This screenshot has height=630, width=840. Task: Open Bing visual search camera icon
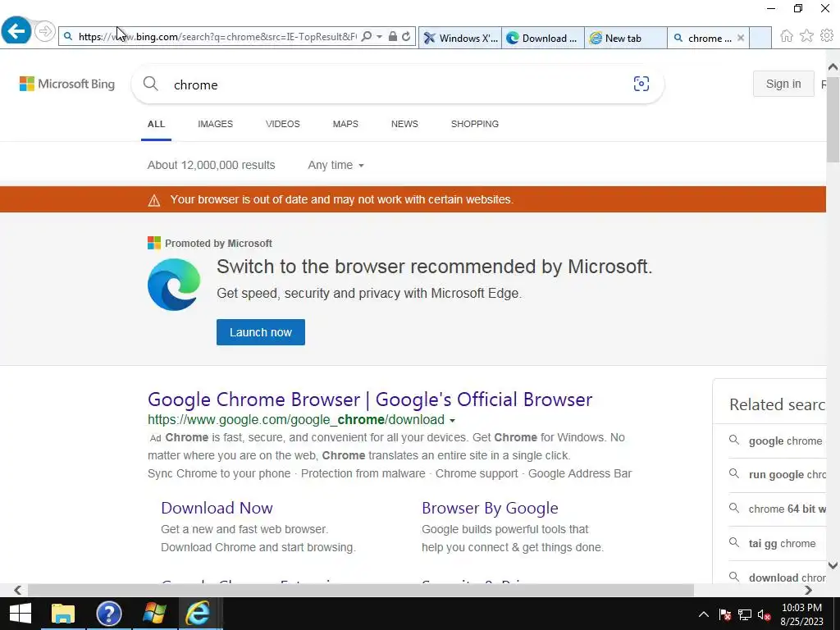[641, 84]
